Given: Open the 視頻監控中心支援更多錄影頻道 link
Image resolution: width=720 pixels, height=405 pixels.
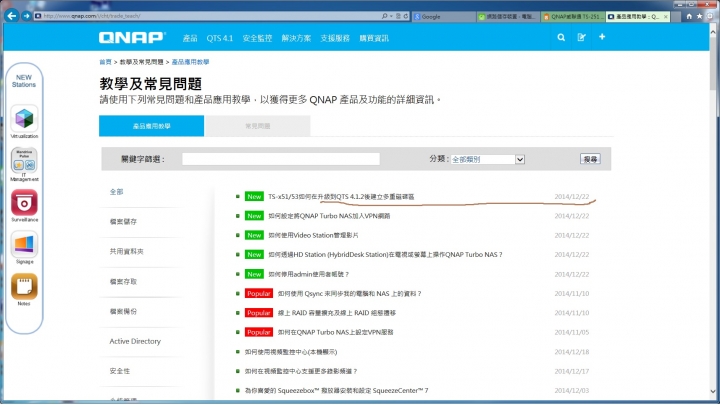Looking at the screenshot, I should [301, 371].
